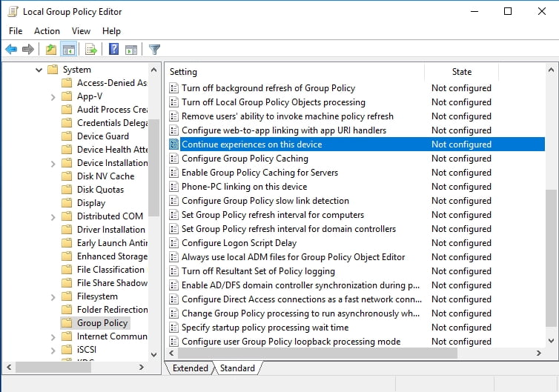The image size is (559, 392).
Task: Toggle Show/Hide Console Tree toolbar icon
Action: [x=68, y=50]
